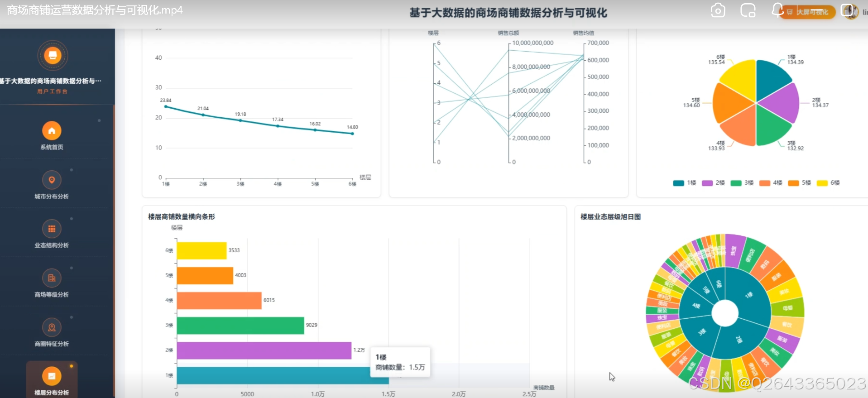Select the 2楼 inner sunburst segment
868x398 pixels.
[x=739, y=339]
